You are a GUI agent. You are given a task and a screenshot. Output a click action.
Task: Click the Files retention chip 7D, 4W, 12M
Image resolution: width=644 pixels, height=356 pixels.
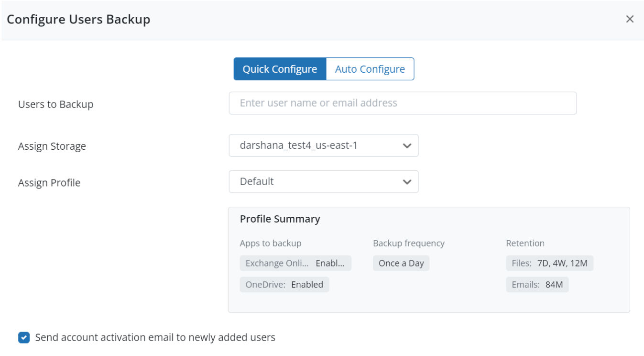(549, 263)
